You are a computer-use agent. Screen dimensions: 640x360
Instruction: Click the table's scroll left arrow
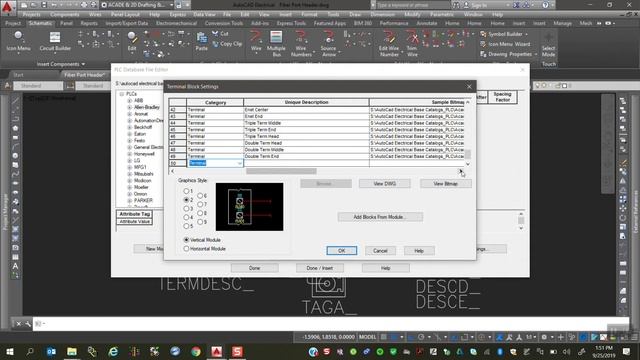click(x=173, y=171)
